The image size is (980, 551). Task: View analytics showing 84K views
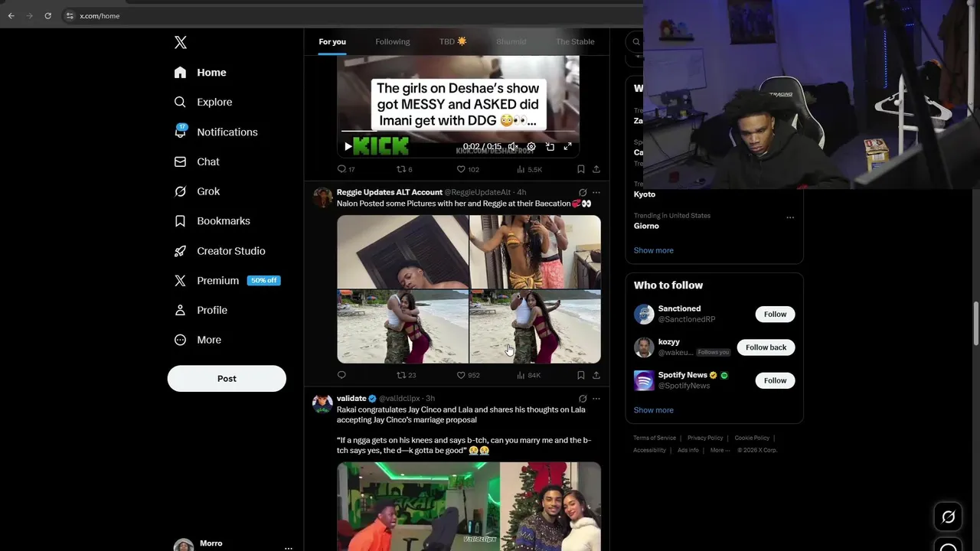click(x=528, y=375)
